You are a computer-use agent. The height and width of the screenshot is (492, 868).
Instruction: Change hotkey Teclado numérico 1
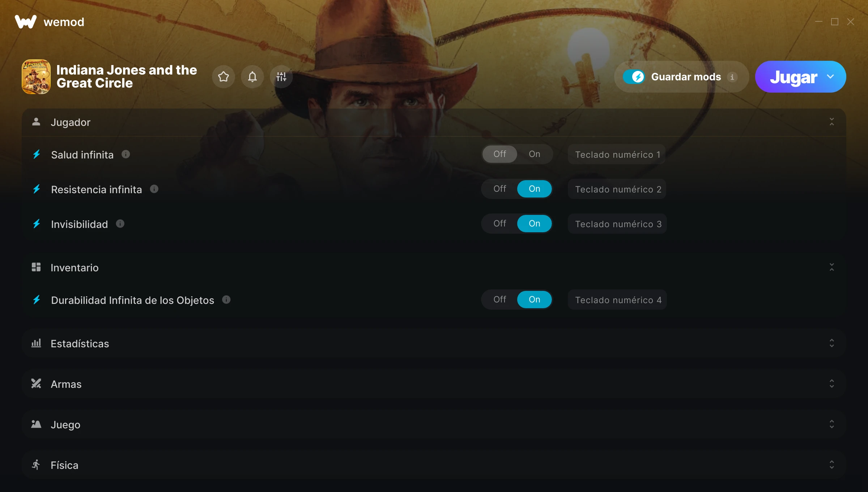[x=617, y=154]
